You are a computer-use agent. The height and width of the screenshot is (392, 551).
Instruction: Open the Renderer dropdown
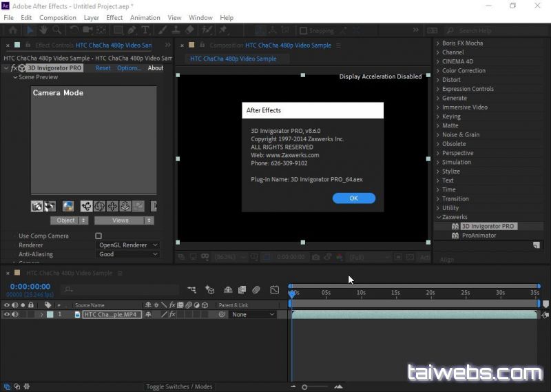(x=127, y=245)
